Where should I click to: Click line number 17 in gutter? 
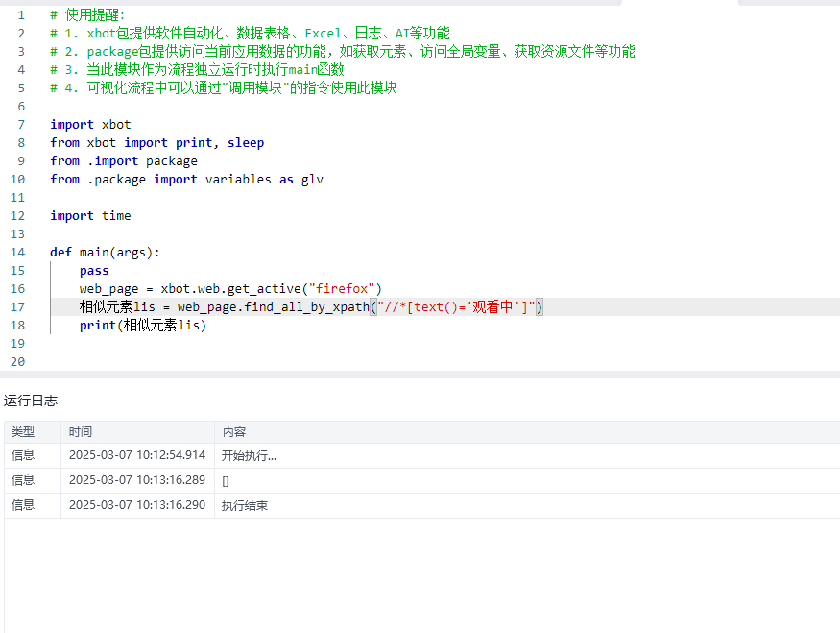coord(17,307)
